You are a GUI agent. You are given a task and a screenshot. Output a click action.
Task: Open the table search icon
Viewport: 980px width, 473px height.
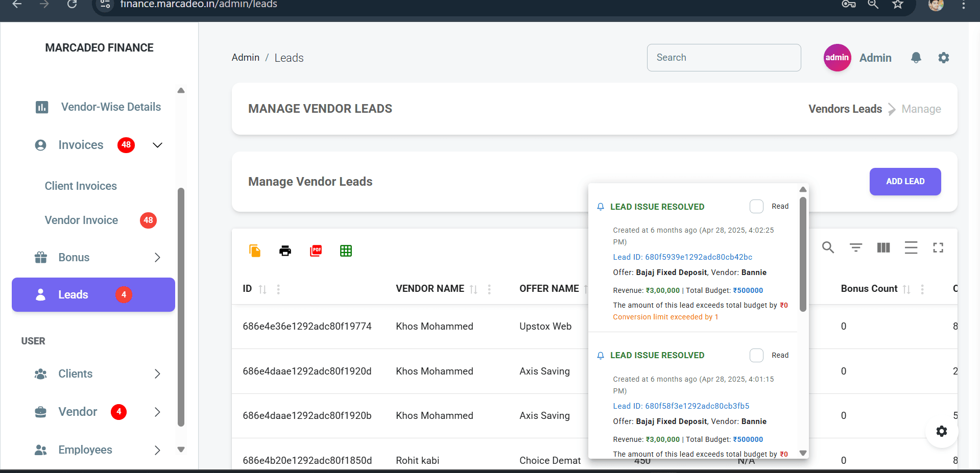[828, 247]
